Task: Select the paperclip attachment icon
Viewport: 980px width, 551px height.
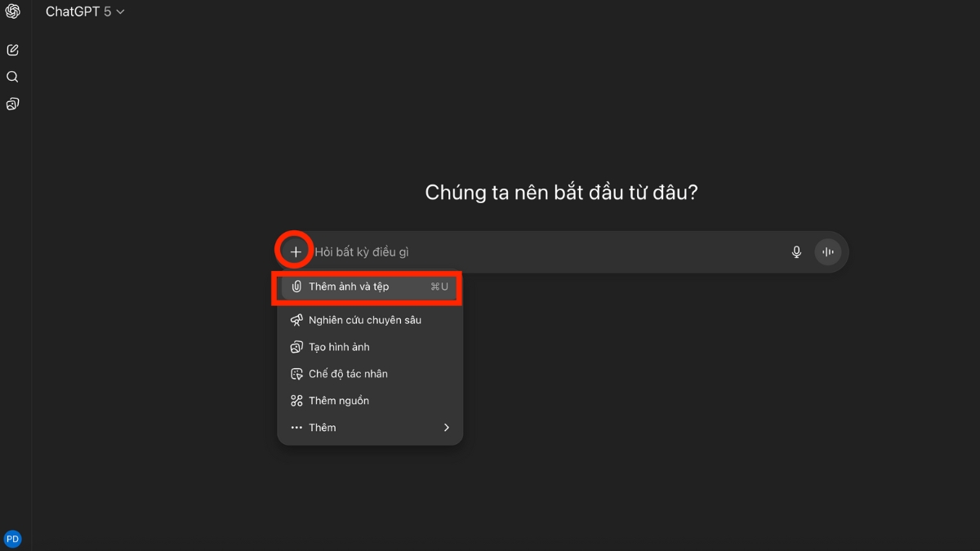Action: (x=297, y=287)
